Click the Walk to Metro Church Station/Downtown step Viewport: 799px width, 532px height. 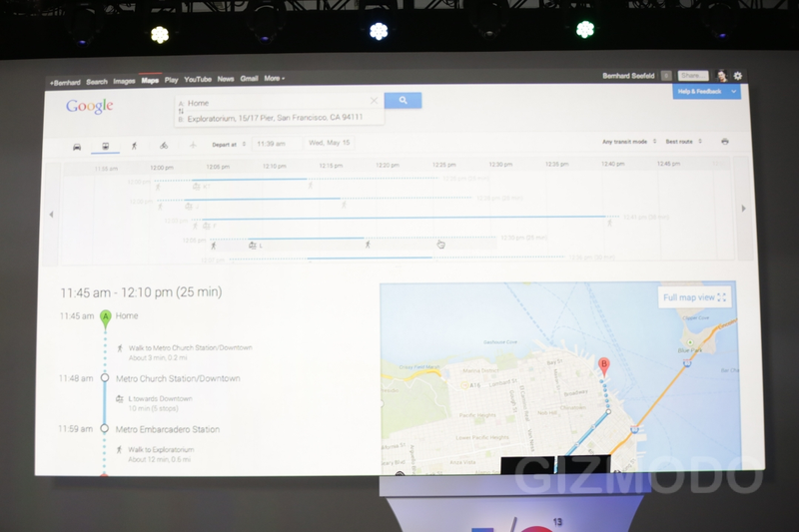click(190, 348)
